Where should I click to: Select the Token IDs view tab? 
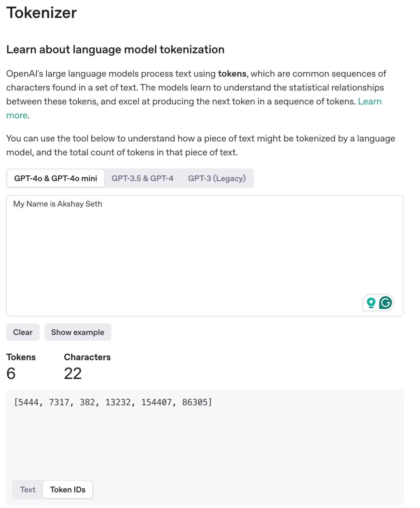click(x=68, y=489)
